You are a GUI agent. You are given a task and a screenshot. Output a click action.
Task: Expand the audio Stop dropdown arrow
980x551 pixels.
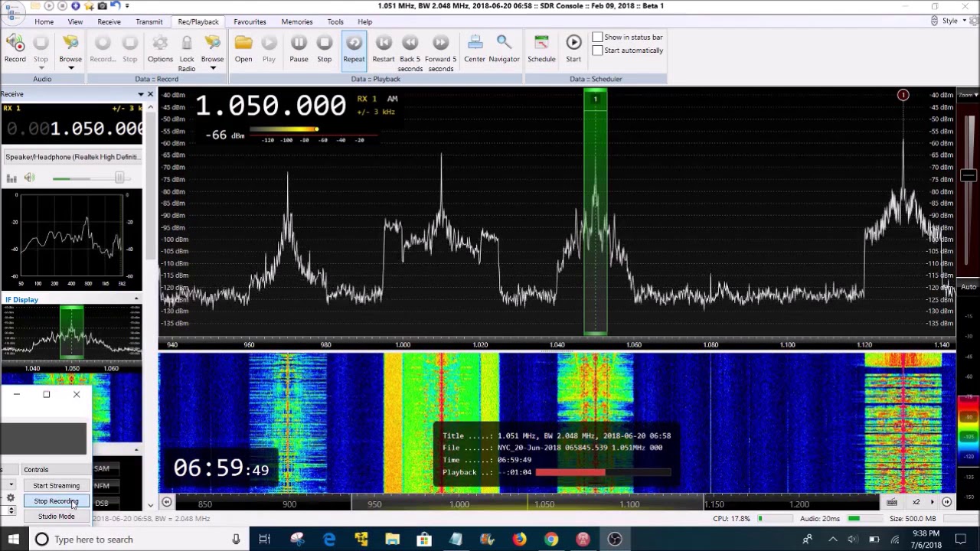41,68
